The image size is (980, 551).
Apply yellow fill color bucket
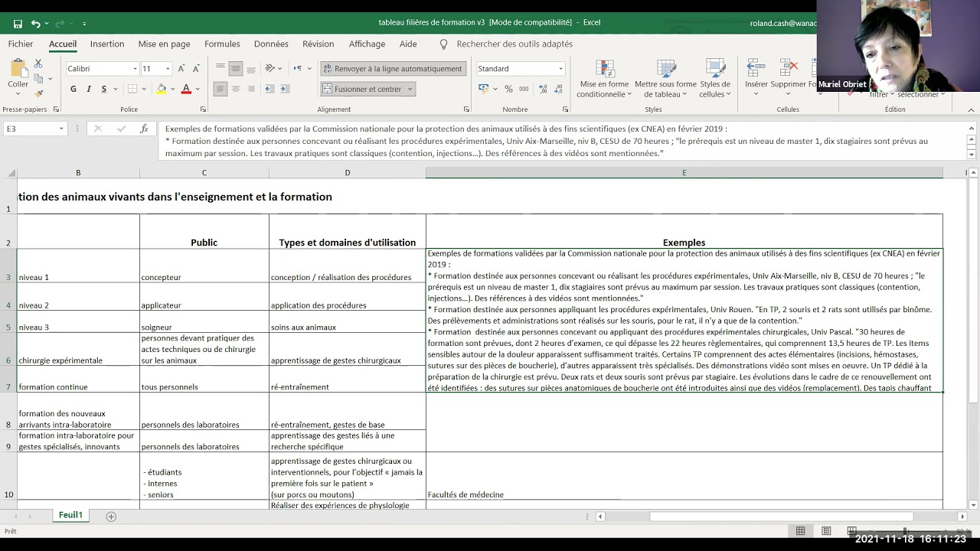[x=161, y=89]
